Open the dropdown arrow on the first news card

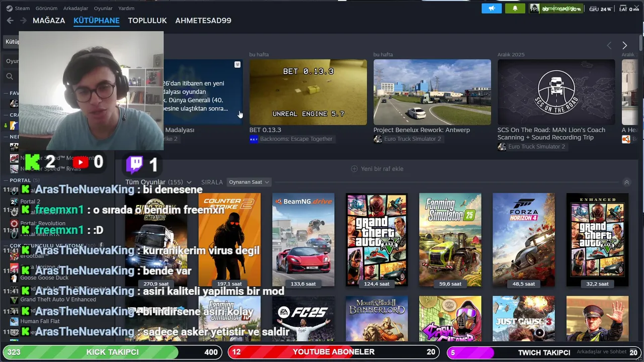coord(237,64)
